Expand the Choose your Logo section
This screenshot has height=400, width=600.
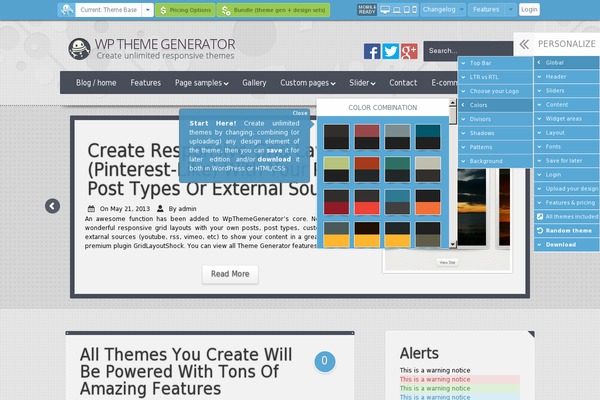pos(495,91)
